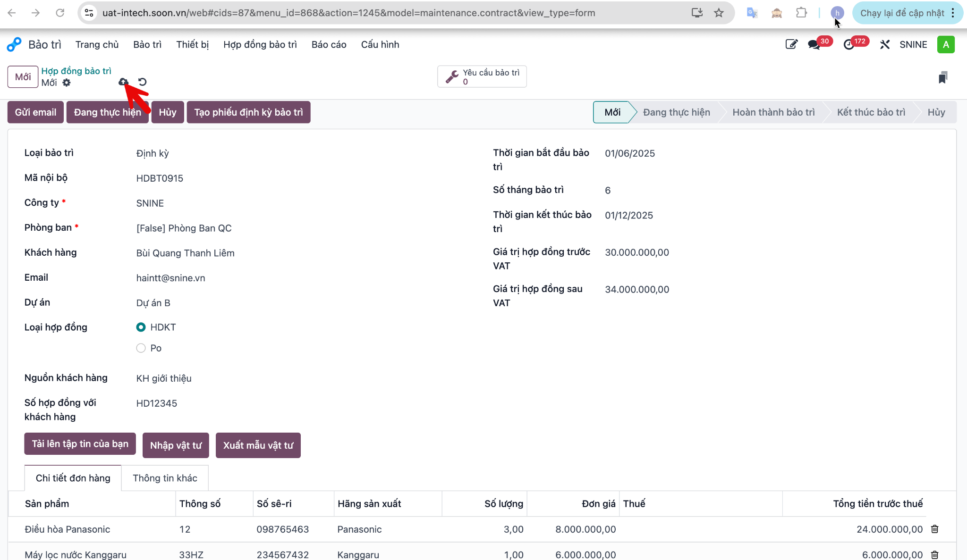
Task: Click the Xuất mẫu vật tư button
Action: click(258, 445)
